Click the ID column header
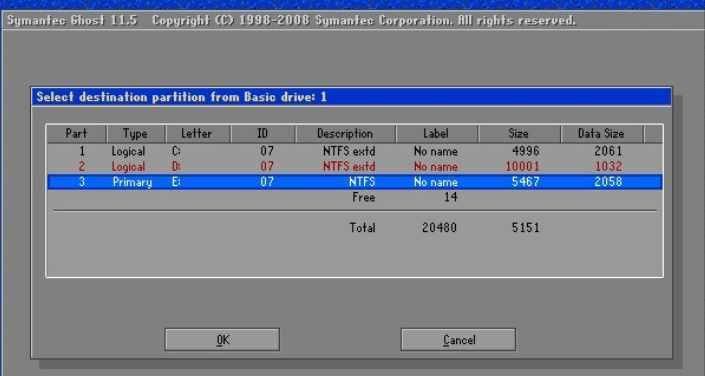The image size is (705, 376). tap(263, 134)
